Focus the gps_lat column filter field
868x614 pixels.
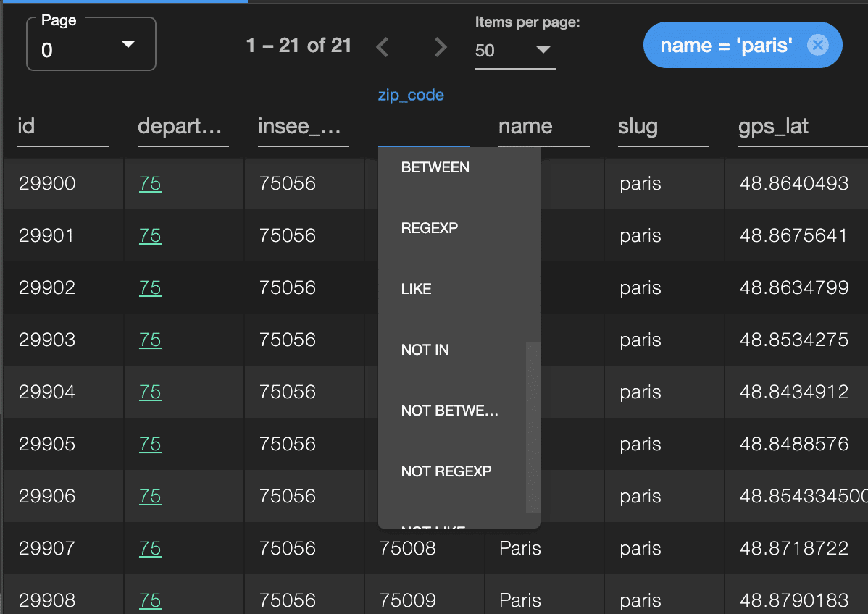coord(797,127)
